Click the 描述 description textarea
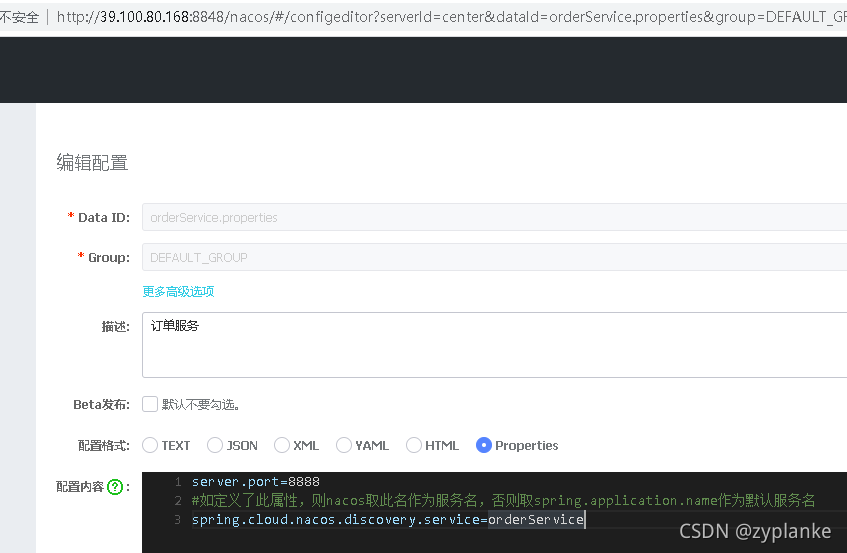847x553 pixels. (x=494, y=345)
